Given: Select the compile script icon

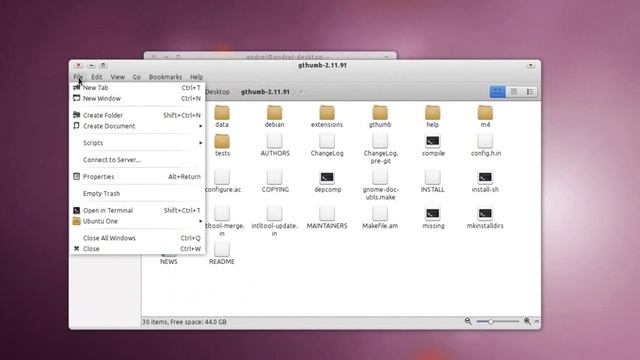Looking at the screenshot, I should click(433, 141).
